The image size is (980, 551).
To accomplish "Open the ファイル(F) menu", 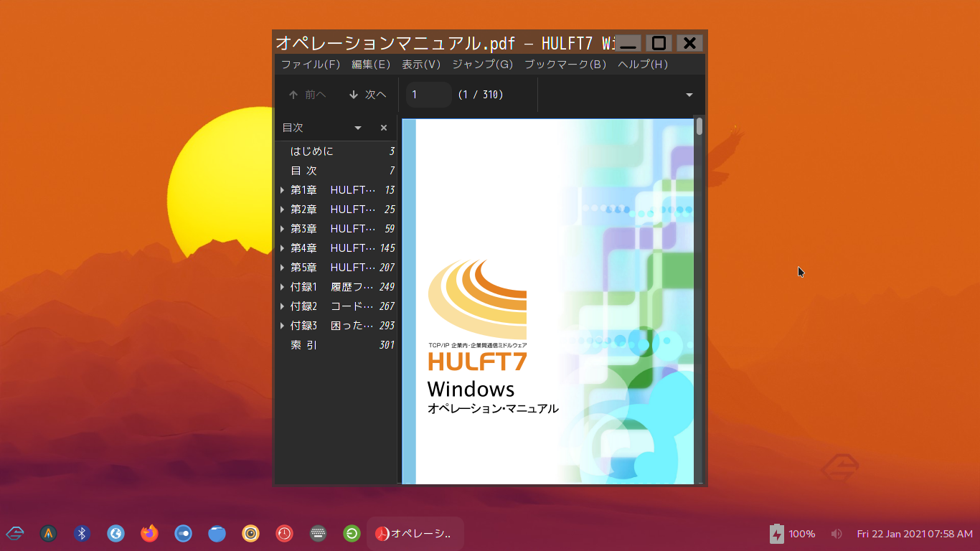I will [x=311, y=65].
